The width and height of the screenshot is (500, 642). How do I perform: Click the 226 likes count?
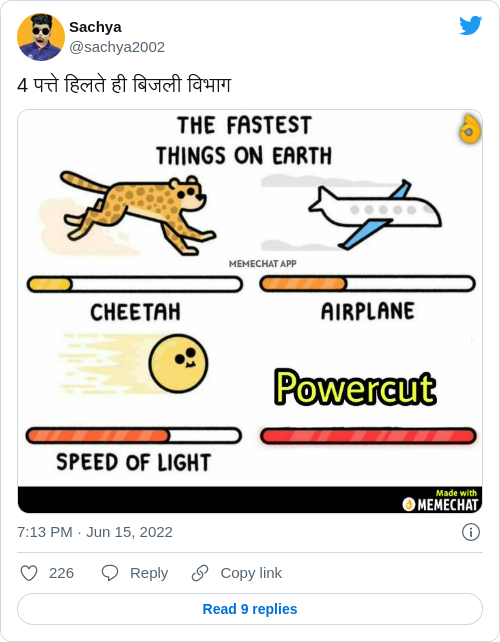(61, 573)
